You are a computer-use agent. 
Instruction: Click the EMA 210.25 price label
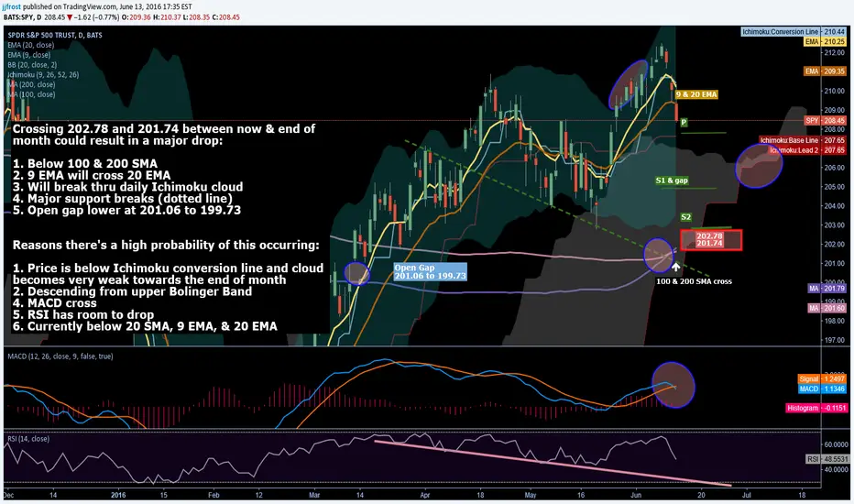tap(825, 41)
